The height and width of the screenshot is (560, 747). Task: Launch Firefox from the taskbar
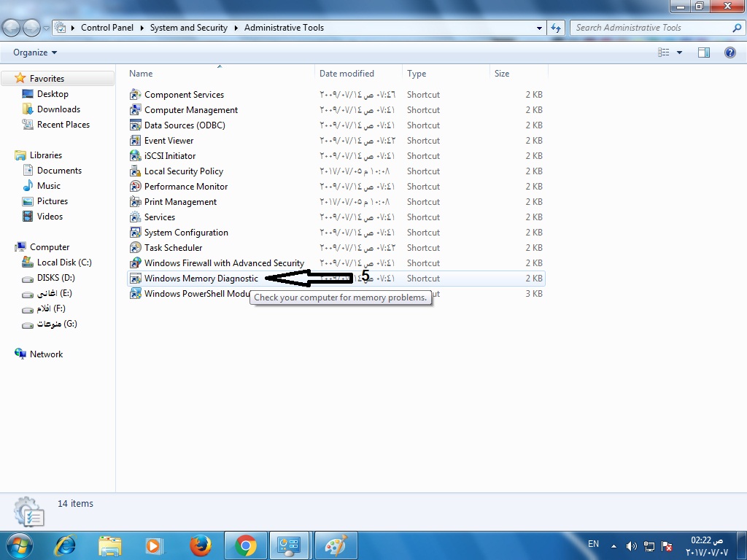[x=200, y=545]
